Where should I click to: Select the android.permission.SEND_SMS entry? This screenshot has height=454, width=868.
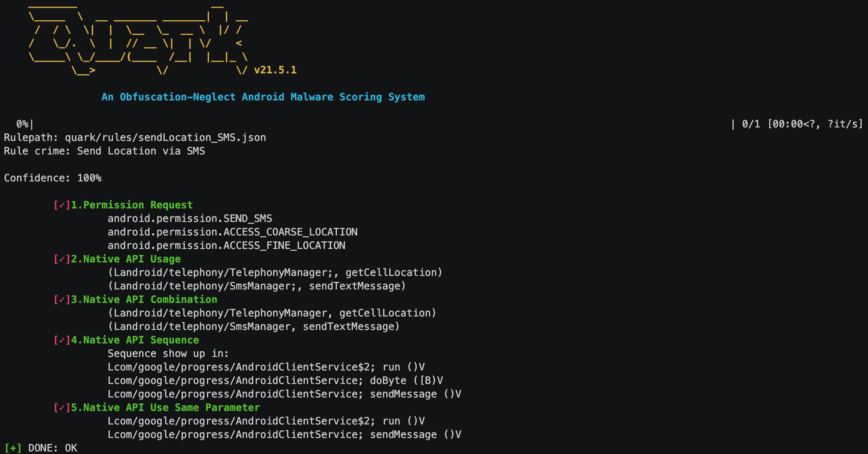point(190,219)
